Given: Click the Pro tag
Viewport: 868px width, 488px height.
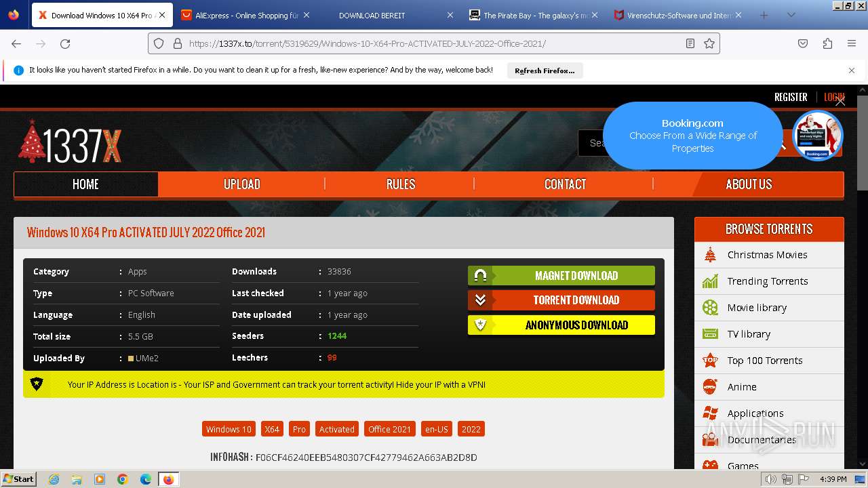Looking at the screenshot, I should [x=299, y=429].
